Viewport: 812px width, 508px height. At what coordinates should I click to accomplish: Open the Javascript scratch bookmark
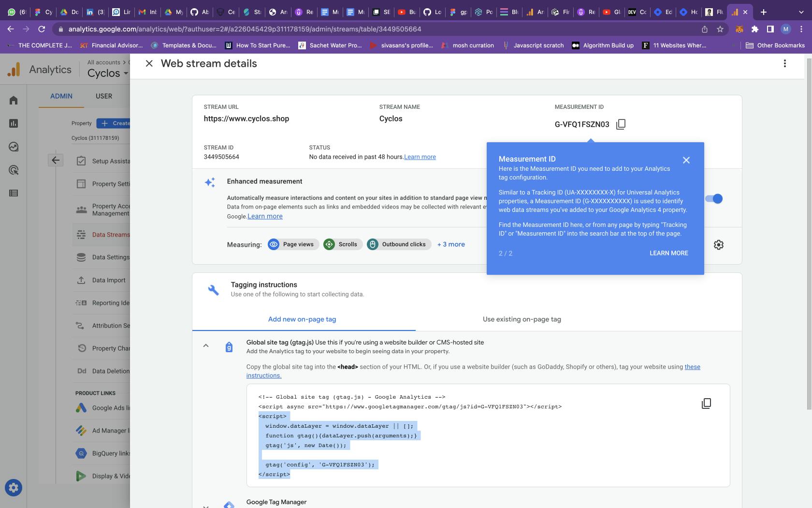pos(533,45)
